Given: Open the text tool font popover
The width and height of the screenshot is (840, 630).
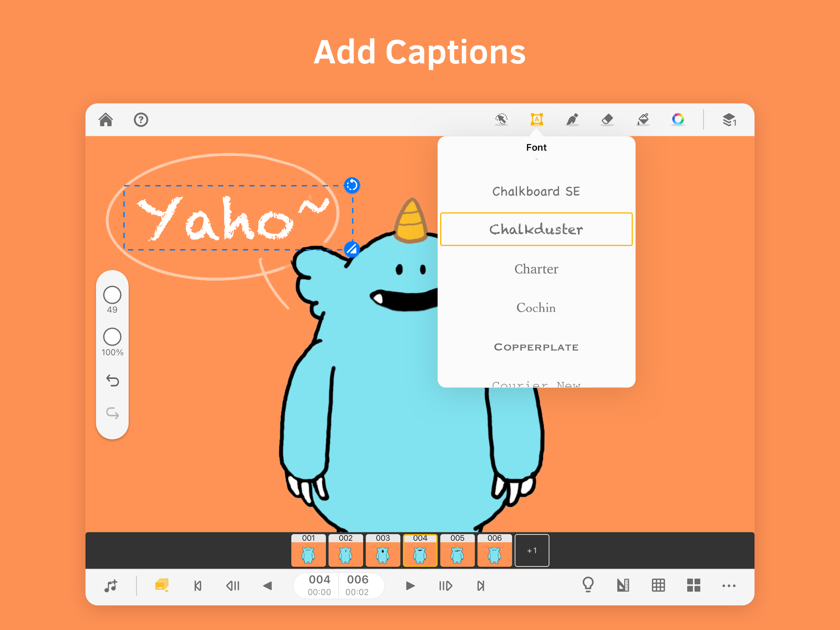Looking at the screenshot, I should (x=537, y=120).
